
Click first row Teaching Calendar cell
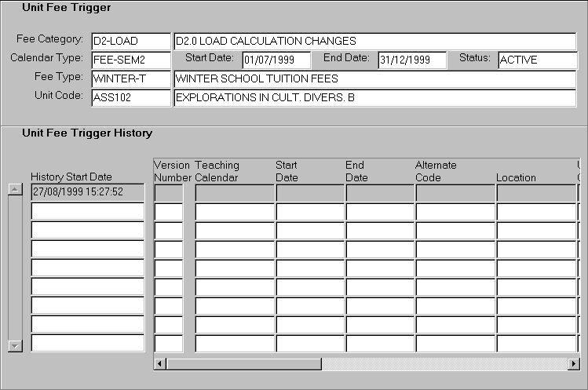tap(234, 192)
